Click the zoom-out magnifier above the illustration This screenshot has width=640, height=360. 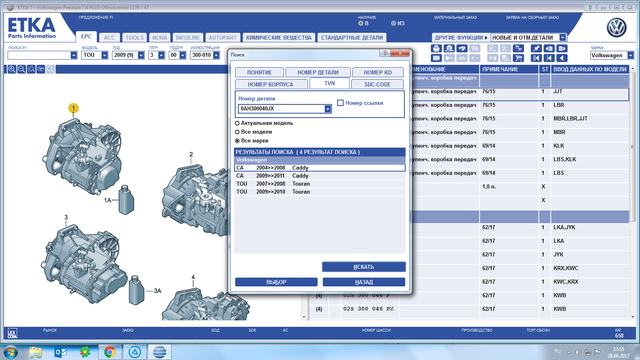[22, 69]
